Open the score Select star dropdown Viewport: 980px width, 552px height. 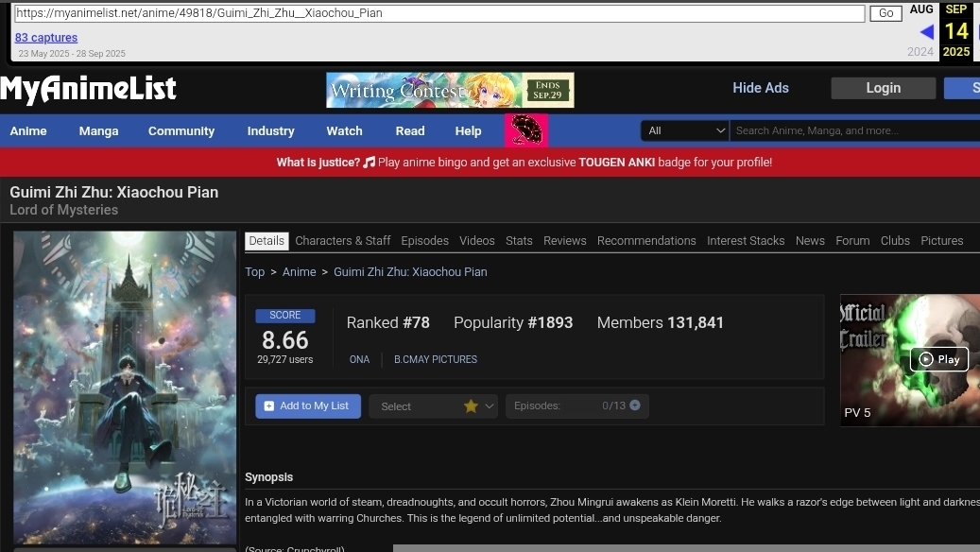(434, 405)
